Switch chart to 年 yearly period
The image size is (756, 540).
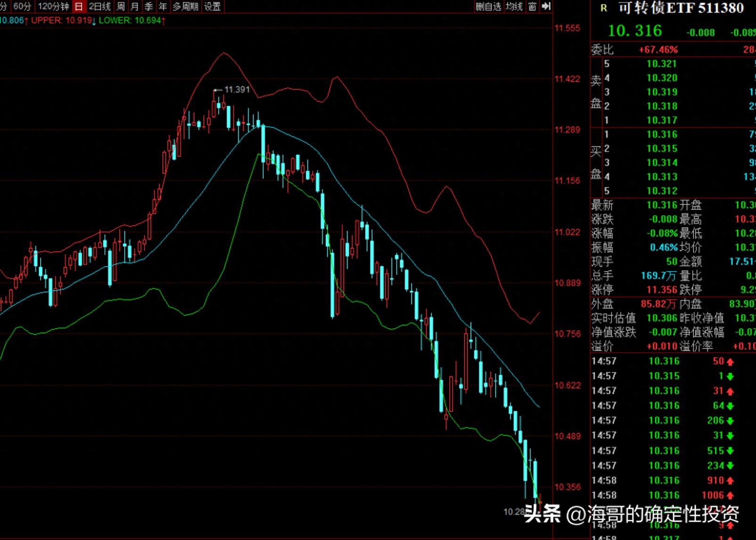pos(163,7)
